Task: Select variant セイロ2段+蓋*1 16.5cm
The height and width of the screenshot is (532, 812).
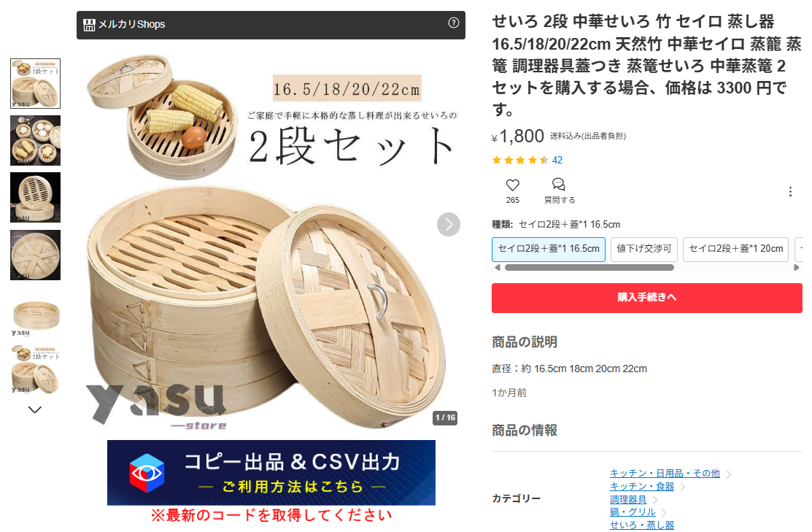Action: (549, 249)
